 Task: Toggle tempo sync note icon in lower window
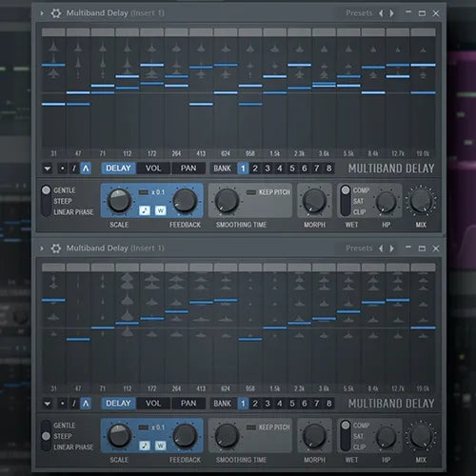click(x=145, y=446)
